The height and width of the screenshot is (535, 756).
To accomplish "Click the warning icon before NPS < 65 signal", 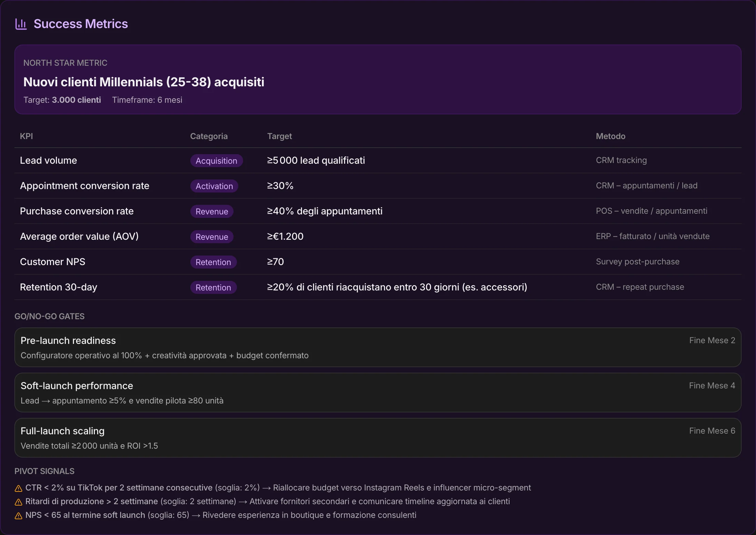I will [18, 515].
